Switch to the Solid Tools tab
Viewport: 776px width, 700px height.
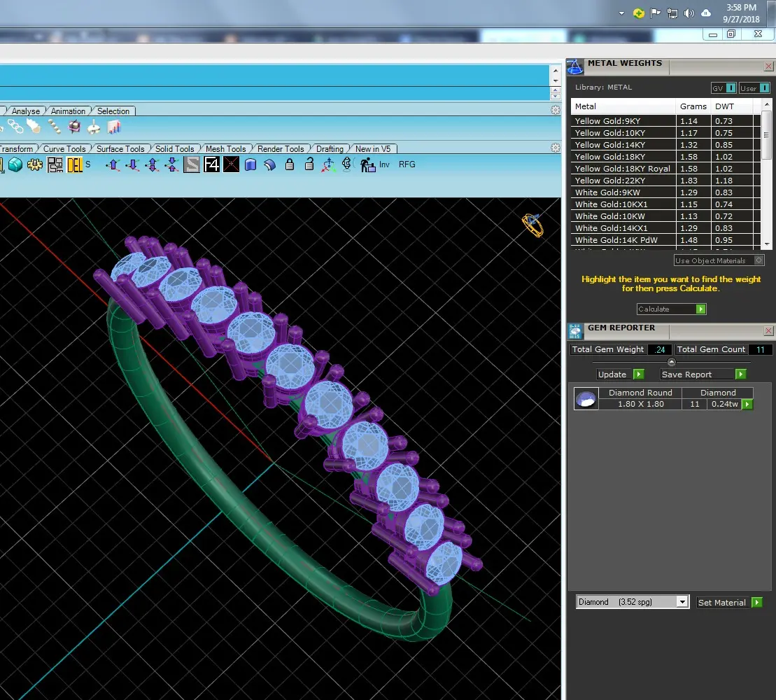point(174,149)
